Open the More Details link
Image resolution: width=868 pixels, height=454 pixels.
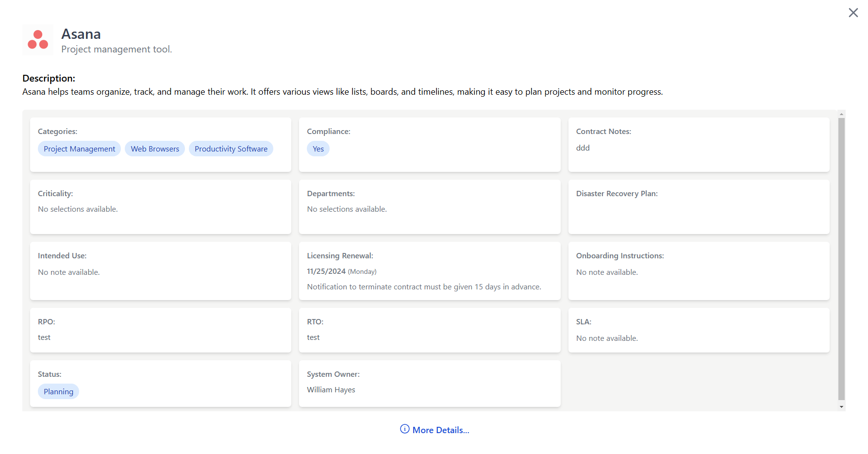pos(440,430)
